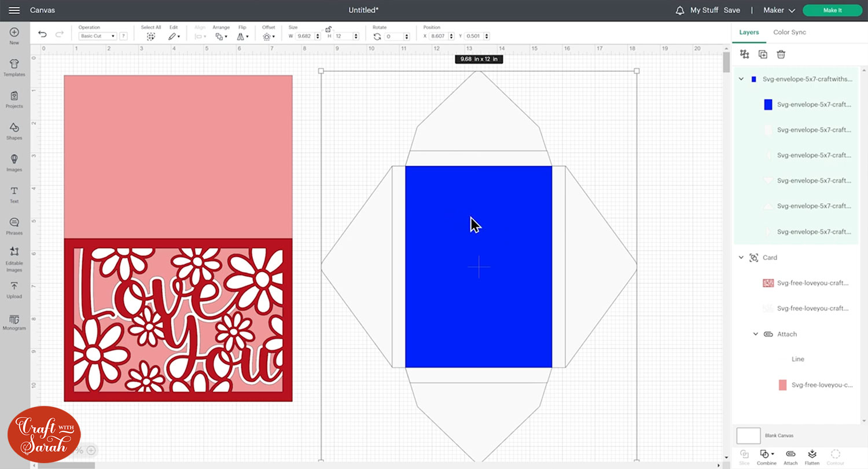This screenshot has height=469, width=868.
Task: Open the Shapes tool
Action: pos(14,131)
